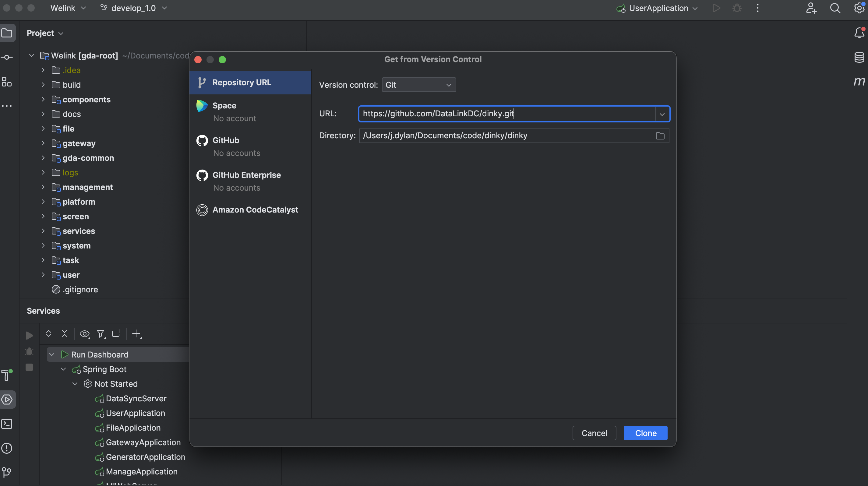Expand the gateway folder in project tree
868x486 pixels.
[x=43, y=143]
